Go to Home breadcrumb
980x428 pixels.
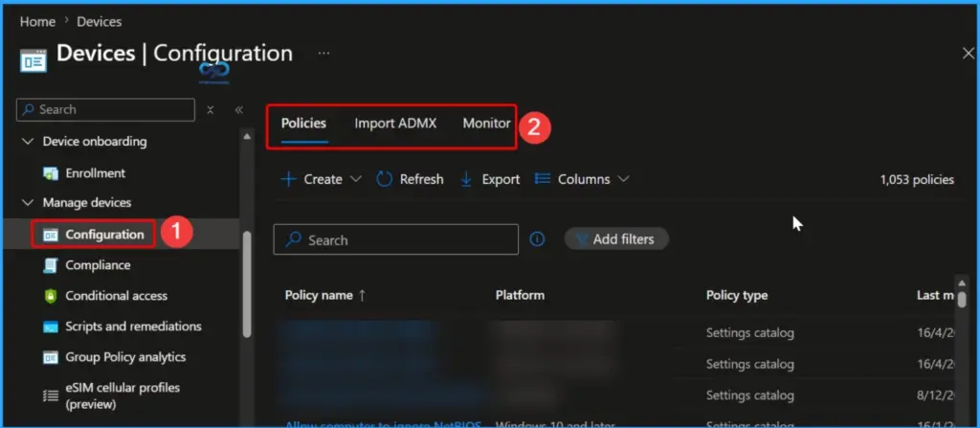click(x=37, y=22)
